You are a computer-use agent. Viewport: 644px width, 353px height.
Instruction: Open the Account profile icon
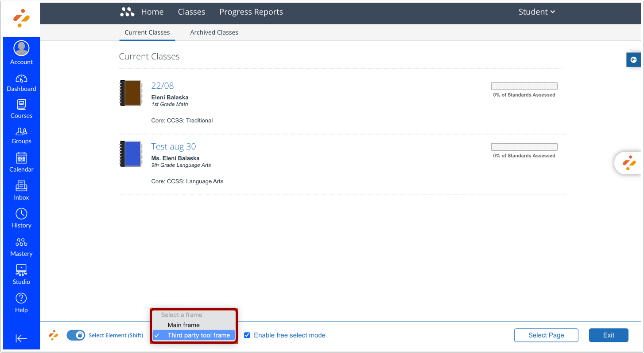point(21,48)
